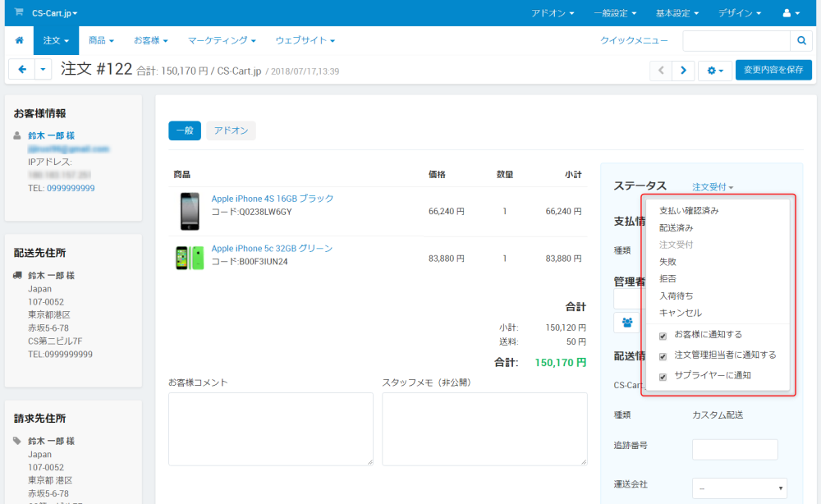This screenshot has width=821, height=504.
Task: Click the back arrow button beside order title
Action: [x=22, y=69]
